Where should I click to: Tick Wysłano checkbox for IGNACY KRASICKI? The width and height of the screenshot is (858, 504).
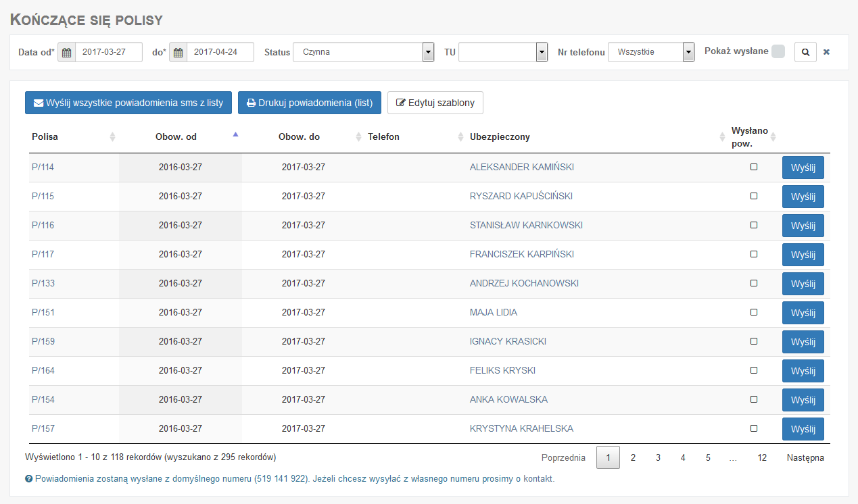click(754, 341)
